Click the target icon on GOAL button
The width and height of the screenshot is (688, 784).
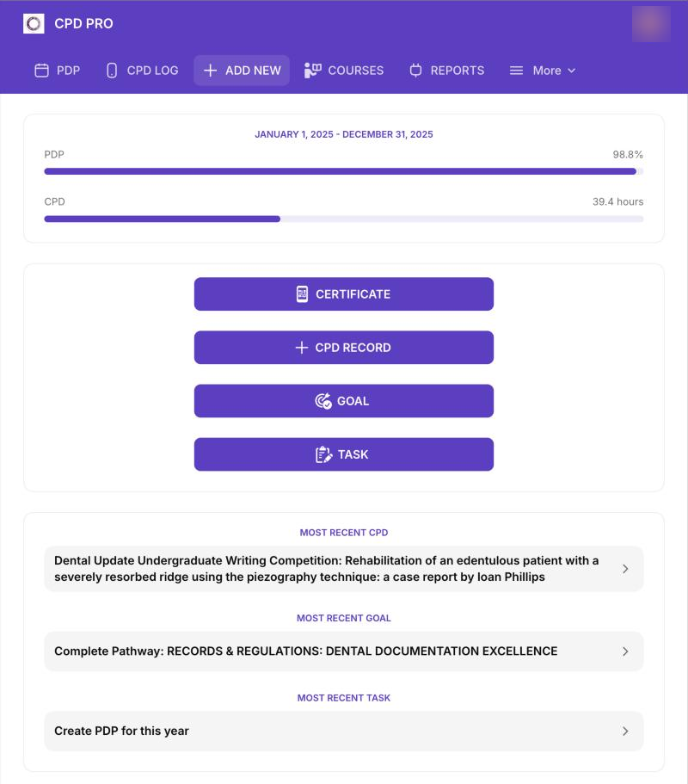pos(323,401)
